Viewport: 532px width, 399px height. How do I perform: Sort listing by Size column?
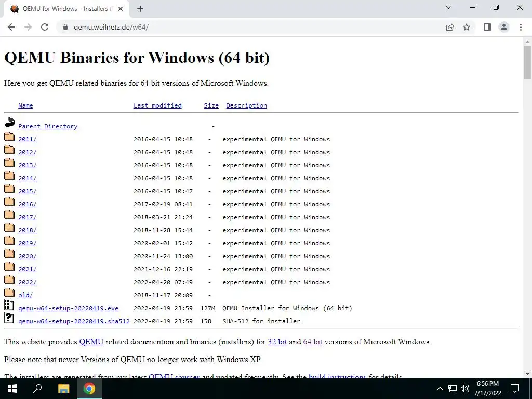click(x=211, y=105)
